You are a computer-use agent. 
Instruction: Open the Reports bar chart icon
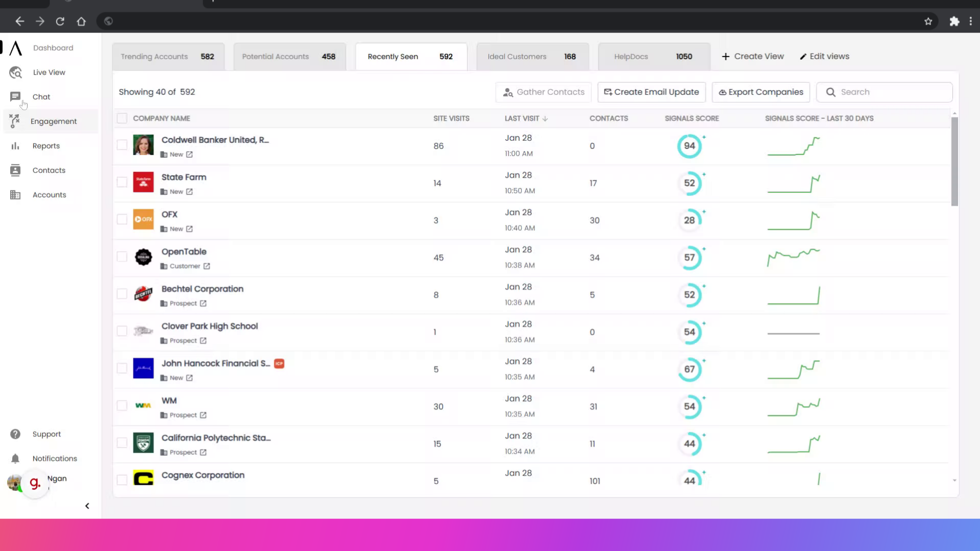tap(15, 146)
